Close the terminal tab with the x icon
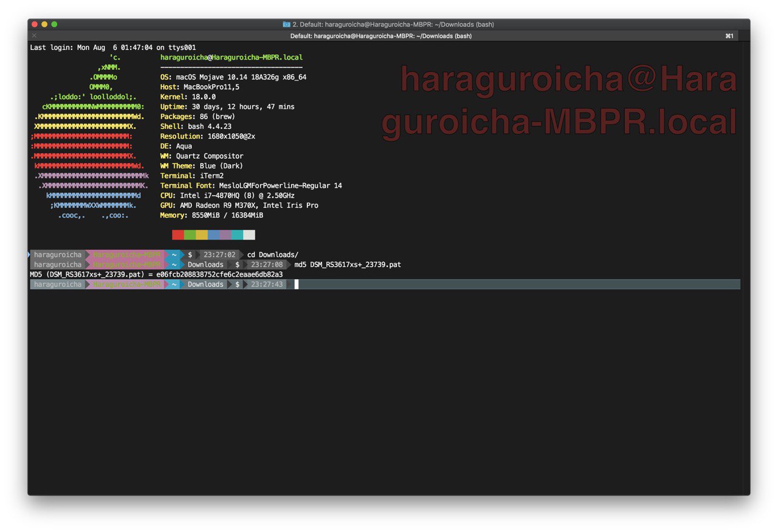Image resolution: width=778 pixels, height=532 pixels. tap(34, 36)
